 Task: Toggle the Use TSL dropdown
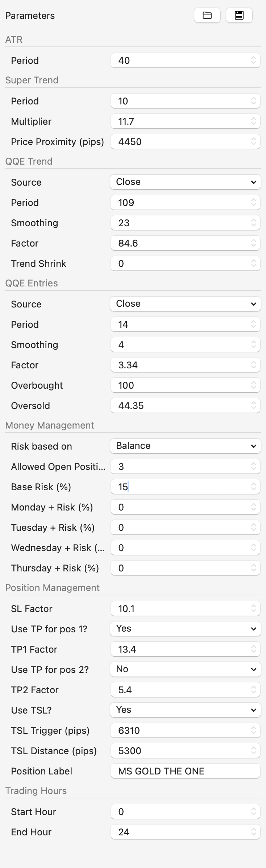pos(185,710)
